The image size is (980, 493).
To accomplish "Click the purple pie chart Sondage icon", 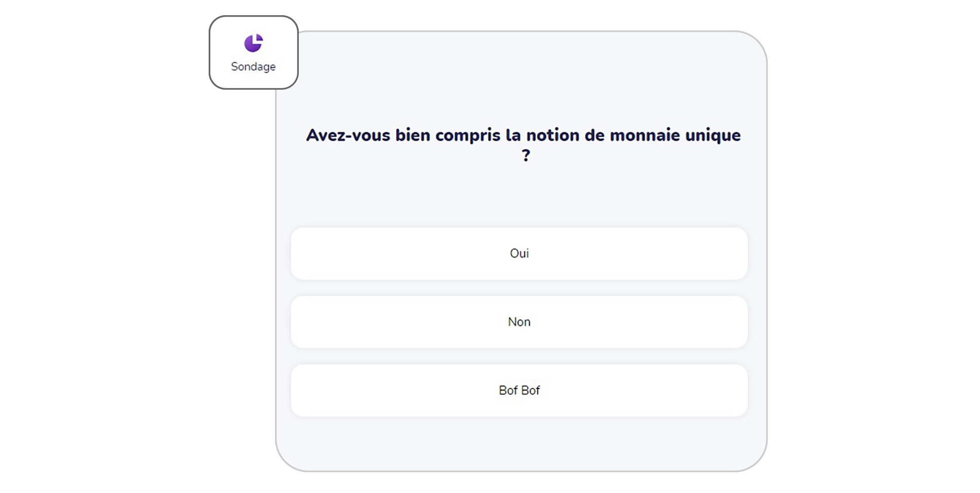I will [253, 43].
